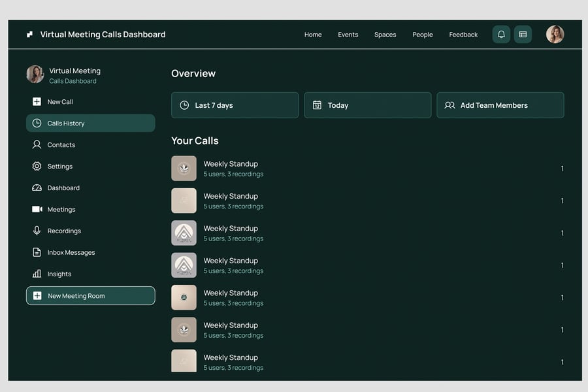Open the card view icon beside the bell
This screenshot has height=392, width=588.
coord(523,35)
